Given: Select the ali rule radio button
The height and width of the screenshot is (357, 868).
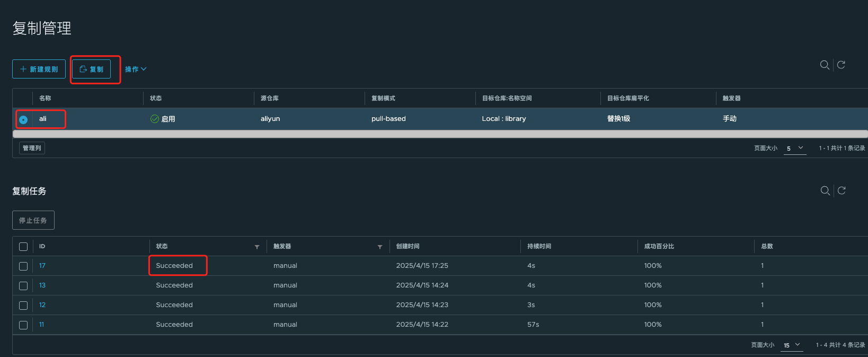Looking at the screenshot, I should pos(23,119).
